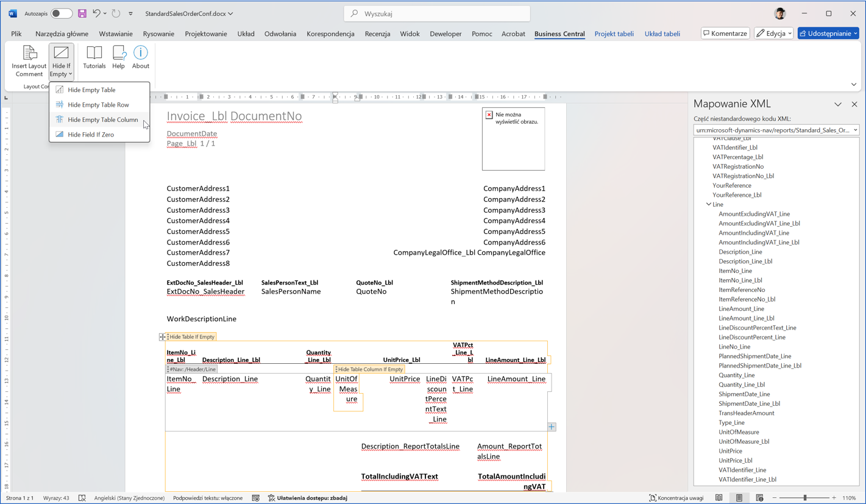This screenshot has width=866, height=504.
Task: Open Mapowanie XML pane options chevron
Action: click(x=838, y=104)
